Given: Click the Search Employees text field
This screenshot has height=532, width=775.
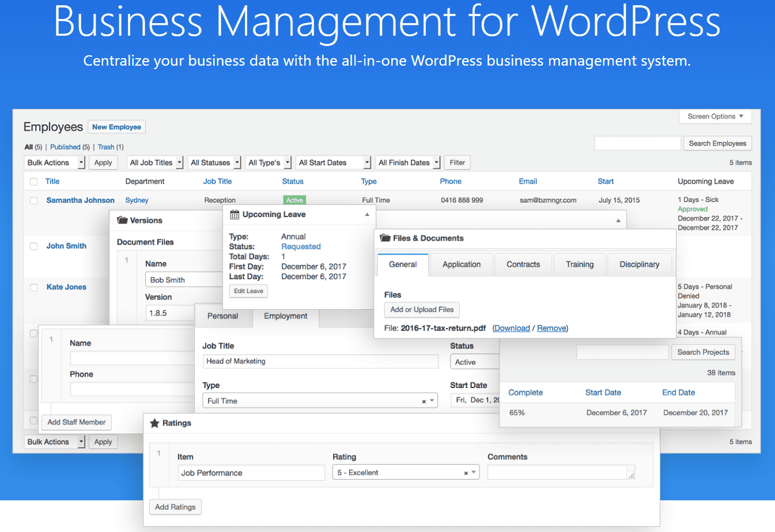Looking at the screenshot, I should click(637, 143).
